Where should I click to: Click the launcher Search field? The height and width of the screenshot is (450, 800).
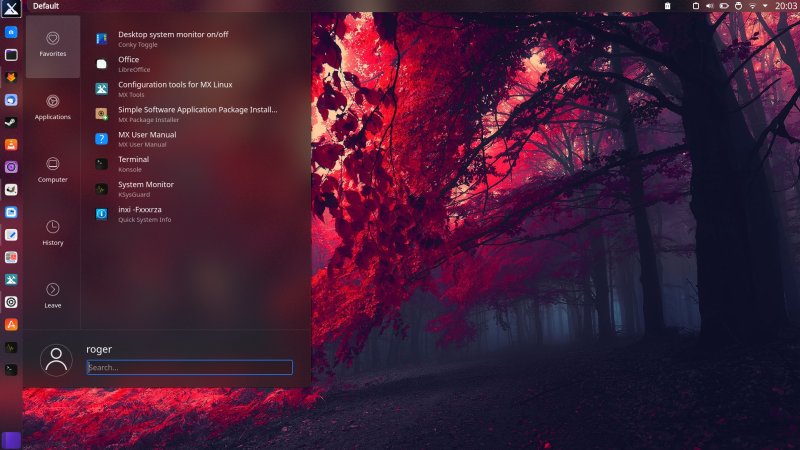coord(189,367)
